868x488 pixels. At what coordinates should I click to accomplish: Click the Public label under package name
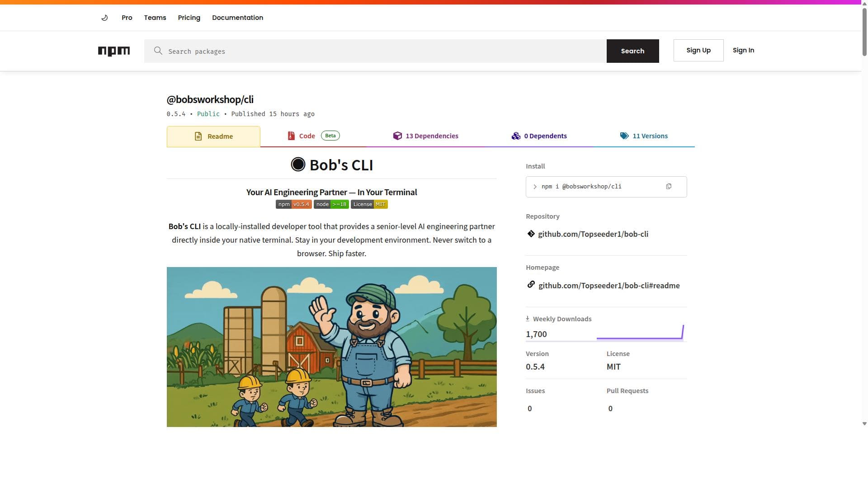coord(208,114)
